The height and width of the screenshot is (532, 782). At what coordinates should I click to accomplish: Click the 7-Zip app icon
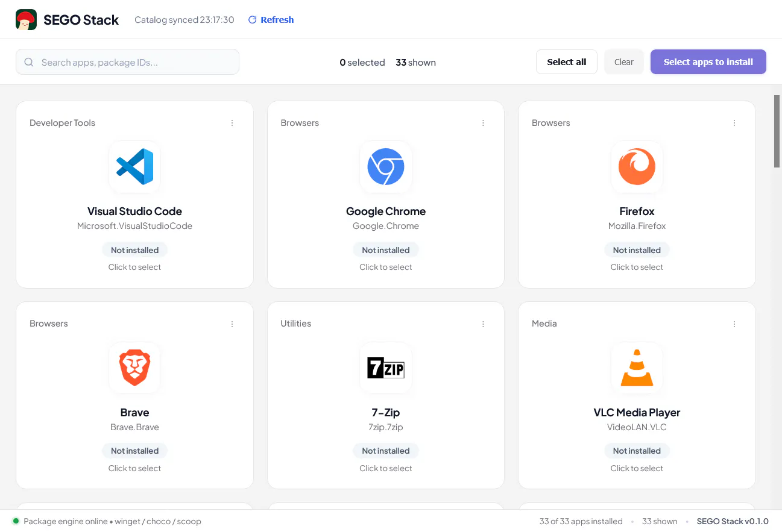pyautogui.click(x=386, y=368)
